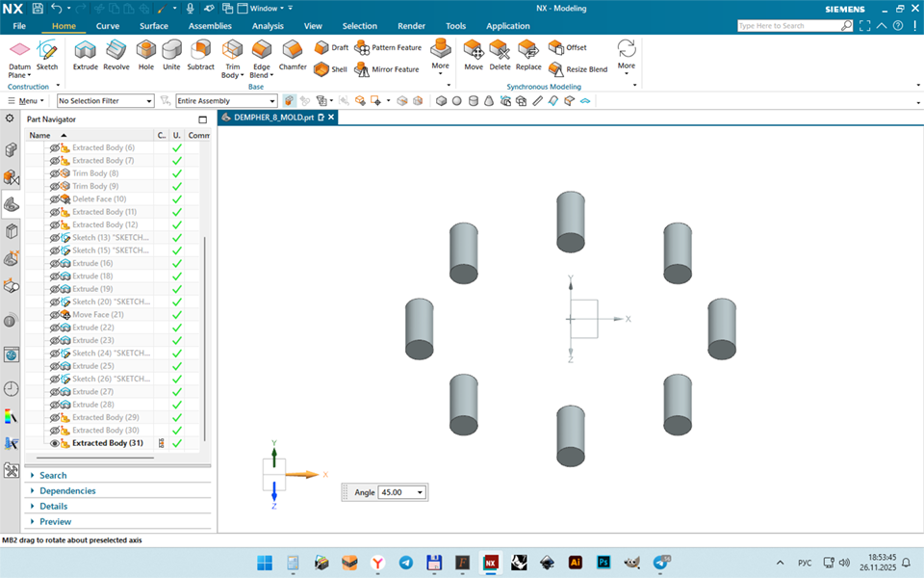The height and width of the screenshot is (578, 924).
Task: Open the File menu
Action: coord(19,26)
